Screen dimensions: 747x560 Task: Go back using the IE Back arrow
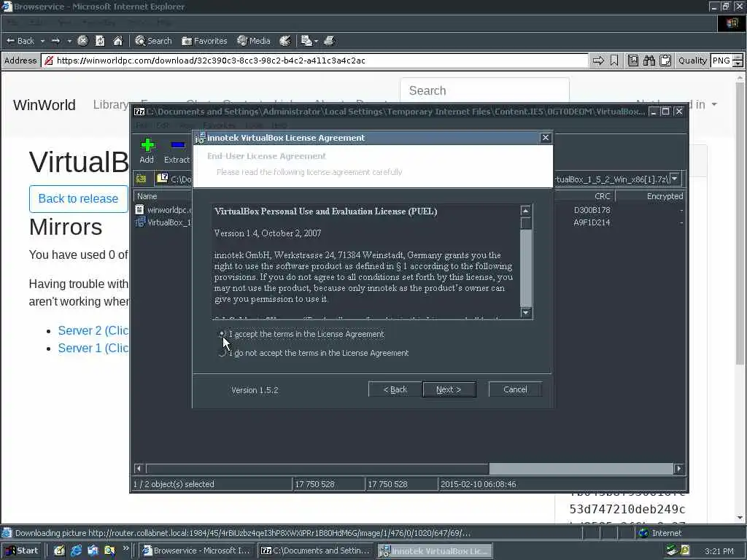pos(20,41)
